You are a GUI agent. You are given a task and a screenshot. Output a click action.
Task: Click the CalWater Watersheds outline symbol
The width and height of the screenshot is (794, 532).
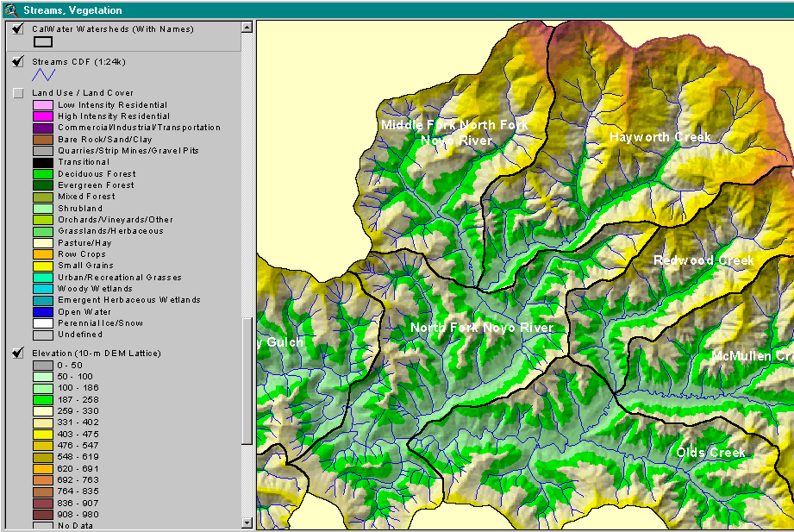[43, 42]
